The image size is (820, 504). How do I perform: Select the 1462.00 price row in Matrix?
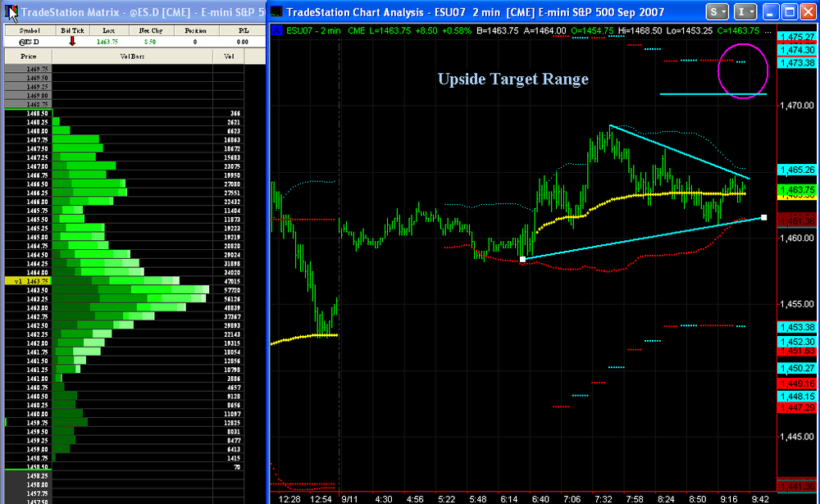pos(28,343)
